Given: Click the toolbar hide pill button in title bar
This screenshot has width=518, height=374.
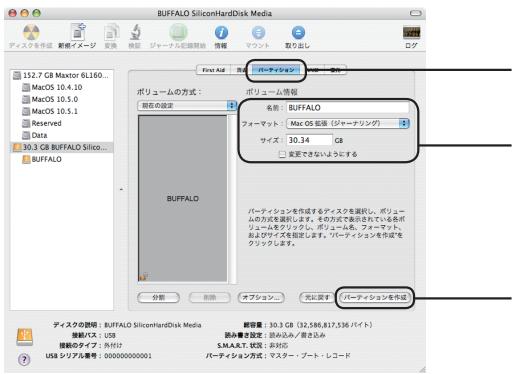Looking at the screenshot, I should click(x=415, y=13).
